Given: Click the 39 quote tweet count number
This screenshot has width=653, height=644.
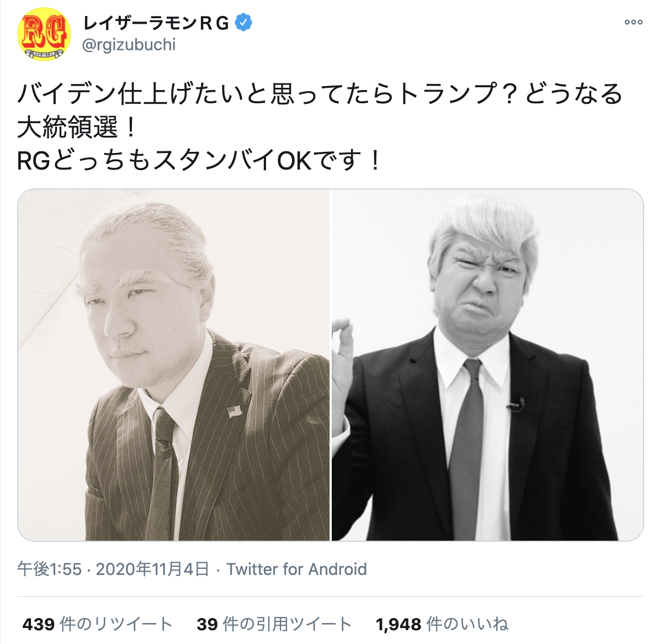Looking at the screenshot, I should (208, 625).
